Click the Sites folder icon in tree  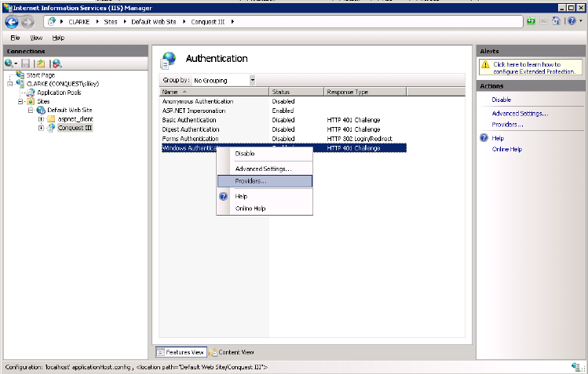(31, 101)
